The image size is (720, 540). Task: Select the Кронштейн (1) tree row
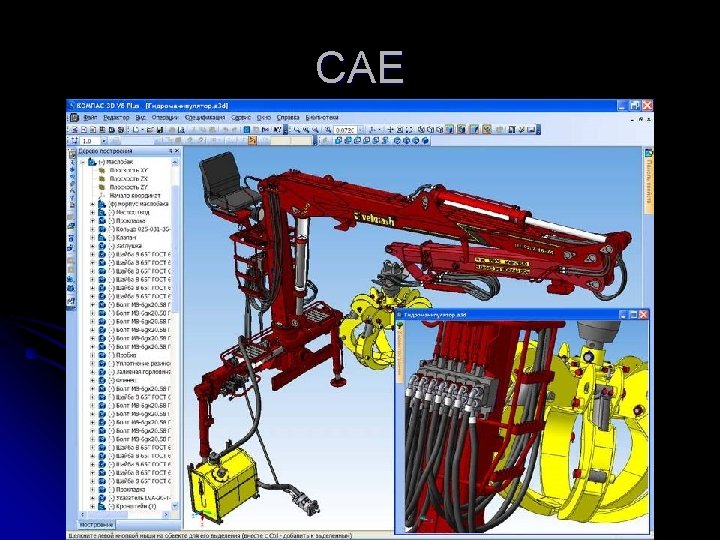[133, 506]
